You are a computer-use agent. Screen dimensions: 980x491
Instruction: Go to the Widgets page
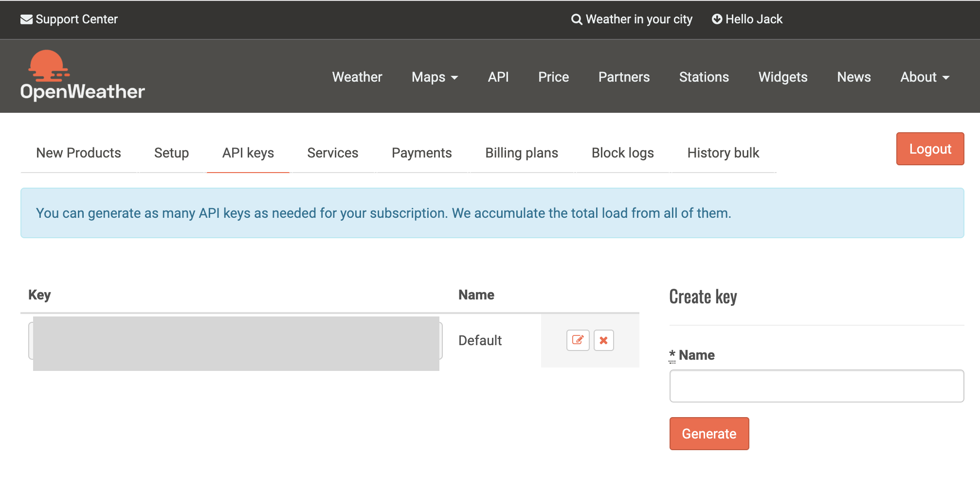tap(783, 77)
